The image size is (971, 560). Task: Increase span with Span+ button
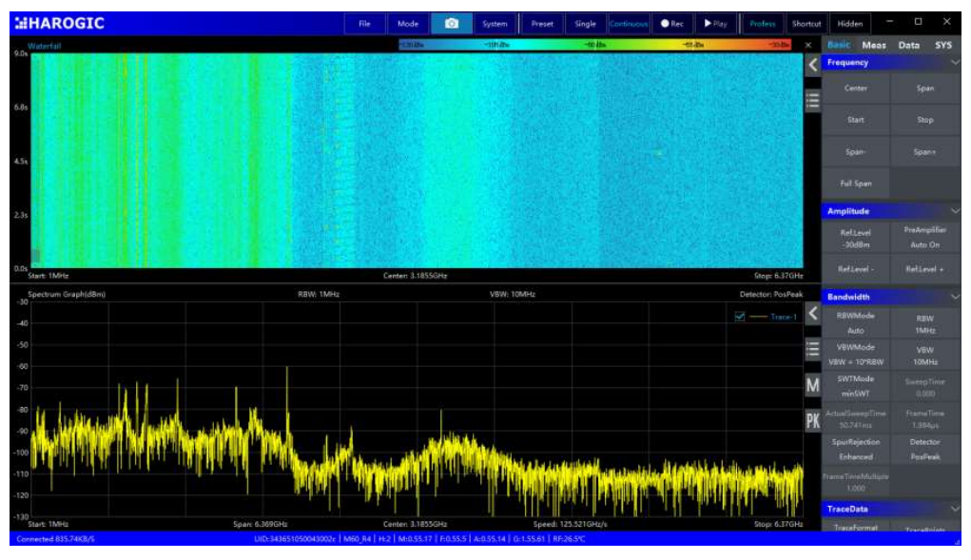[925, 151]
